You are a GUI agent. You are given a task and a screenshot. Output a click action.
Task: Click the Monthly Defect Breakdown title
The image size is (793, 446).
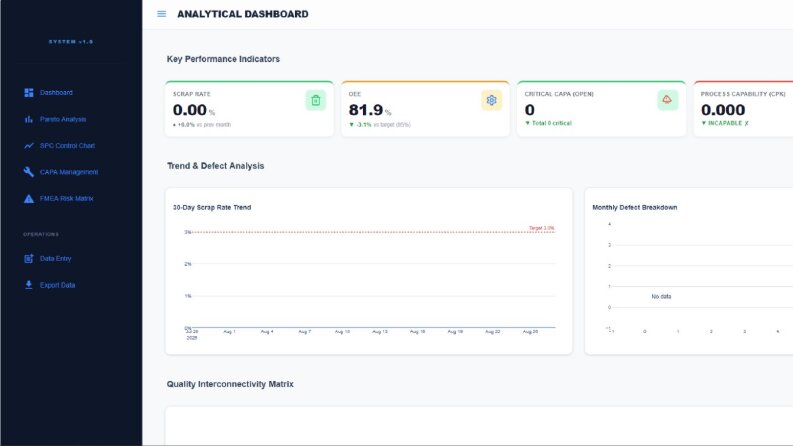tap(635, 207)
